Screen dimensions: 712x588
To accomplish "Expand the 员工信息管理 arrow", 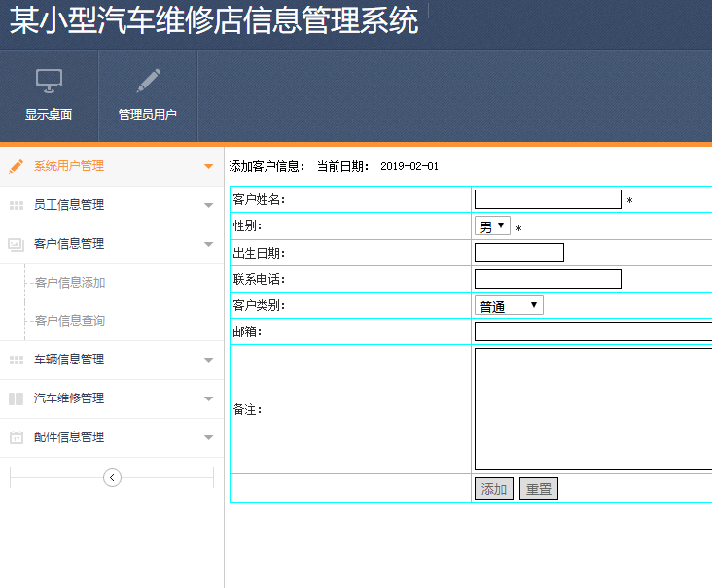I will coord(208,205).
